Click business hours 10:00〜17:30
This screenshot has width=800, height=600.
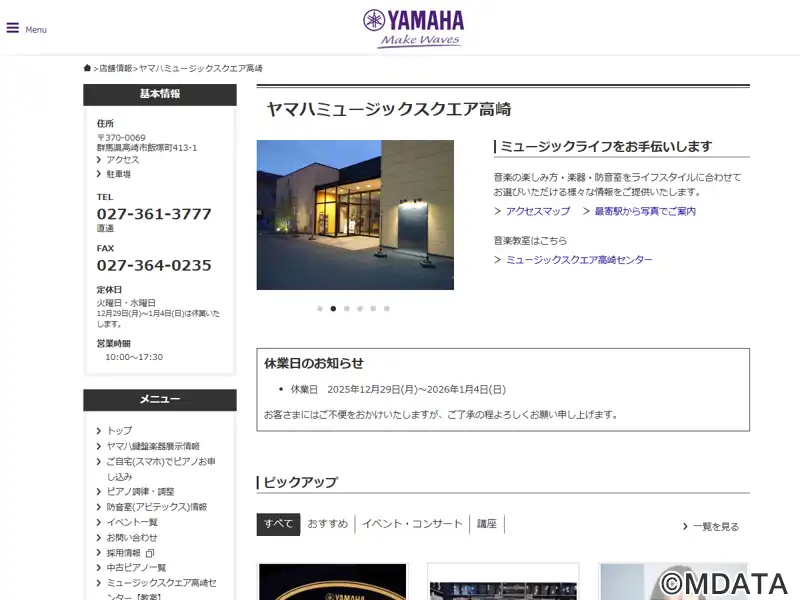(134, 357)
